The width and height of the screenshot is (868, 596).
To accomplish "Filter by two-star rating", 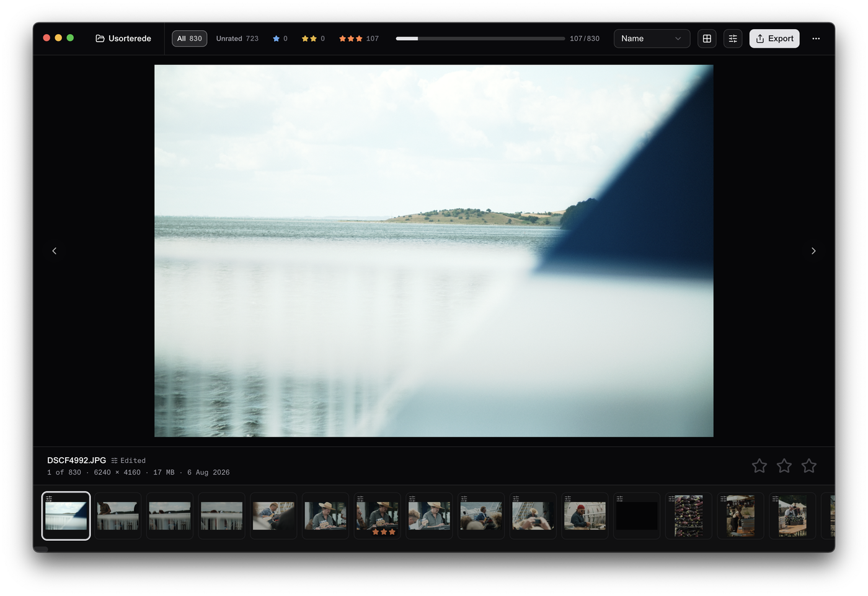I will point(313,38).
